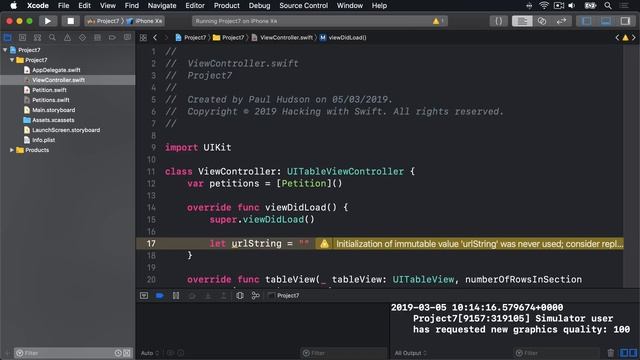Select AppDelegate.swift in navigator
640x360 pixels.
tap(56, 70)
